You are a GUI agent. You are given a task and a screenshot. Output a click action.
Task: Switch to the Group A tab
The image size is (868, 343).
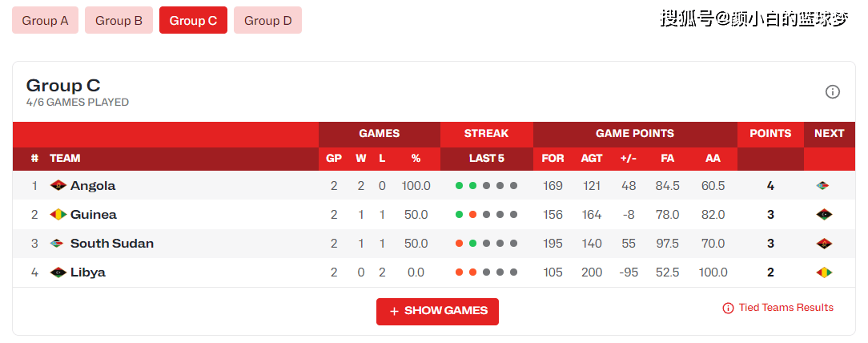(45, 21)
